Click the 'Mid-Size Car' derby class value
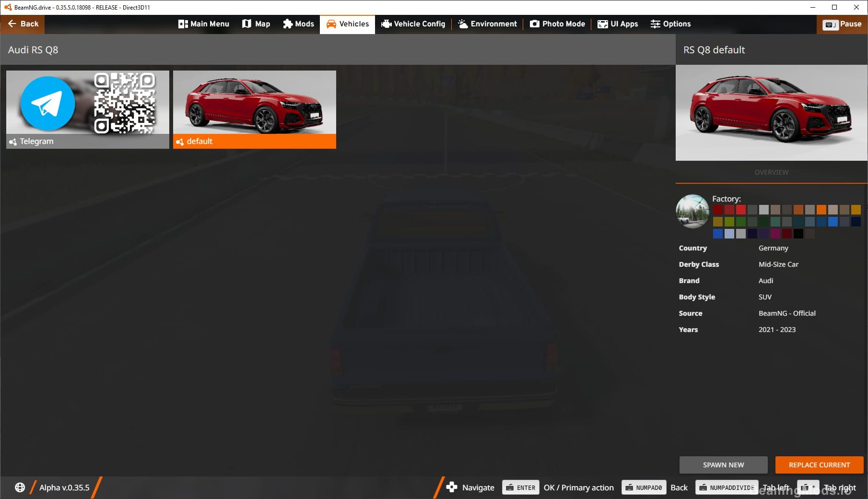868x499 pixels. [778, 264]
